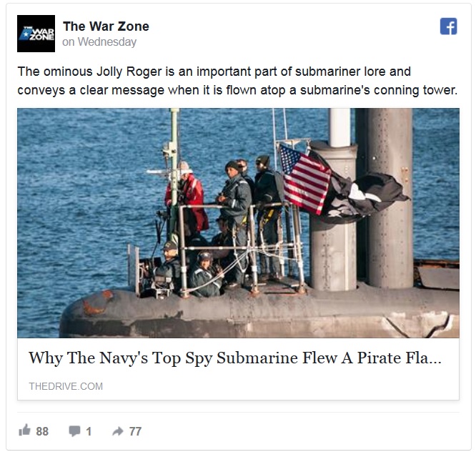This screenshot has height=457, width=476.
Task: Click the 1 comment count
Action: click(89, 431)
